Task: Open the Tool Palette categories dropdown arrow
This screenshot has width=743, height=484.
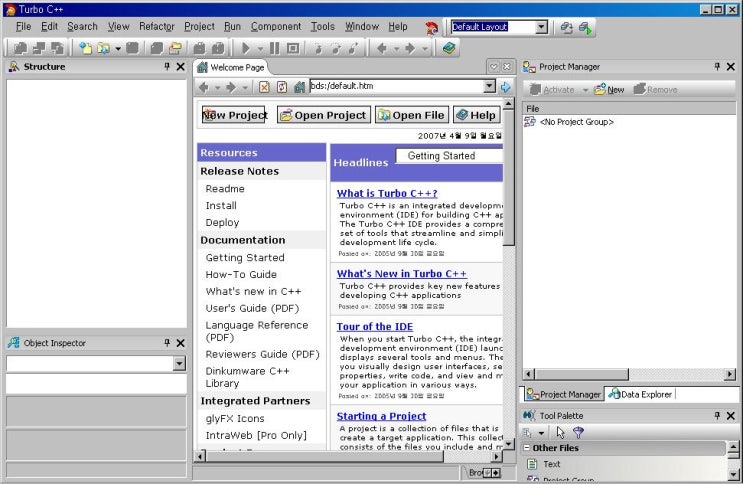Action: 541,433
